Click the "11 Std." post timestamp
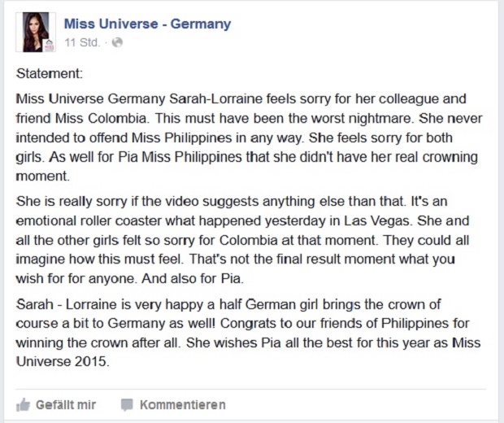 (x=82, y=42)
